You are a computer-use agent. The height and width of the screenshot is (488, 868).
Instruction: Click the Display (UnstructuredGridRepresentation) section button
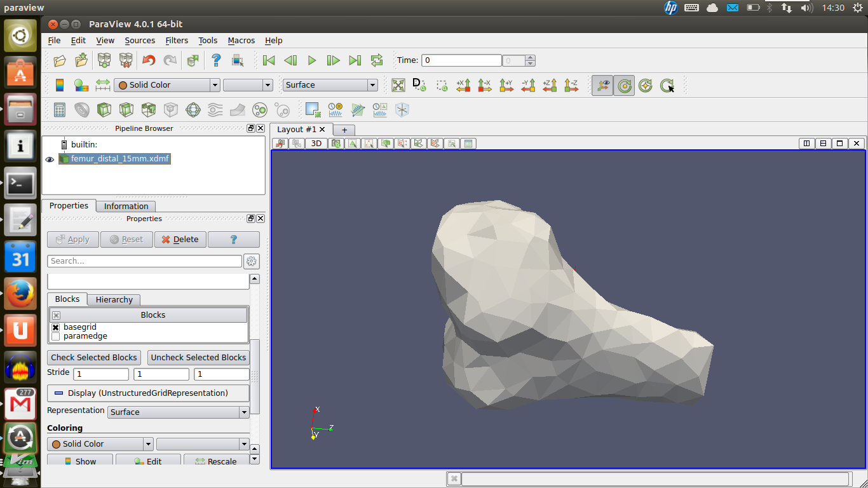149,393
